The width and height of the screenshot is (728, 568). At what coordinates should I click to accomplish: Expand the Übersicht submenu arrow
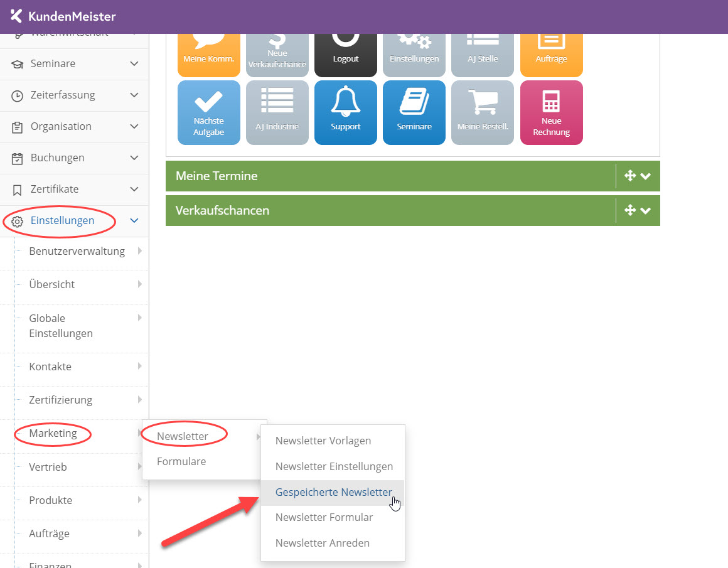pos(140,284)
